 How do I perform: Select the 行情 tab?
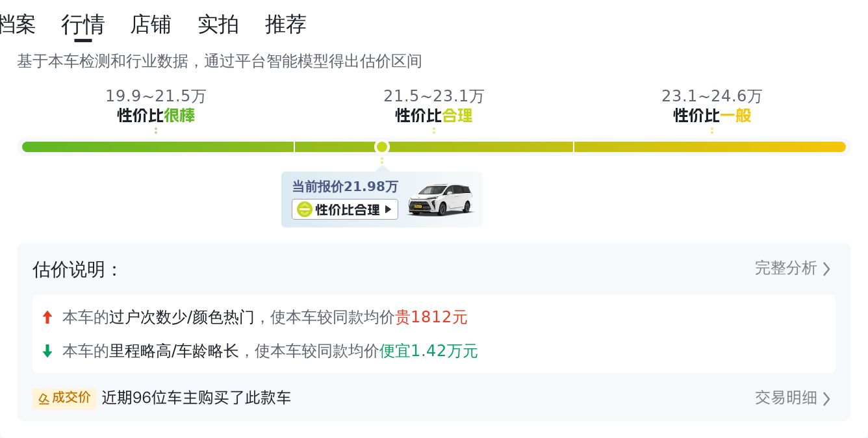coord(83,25)
